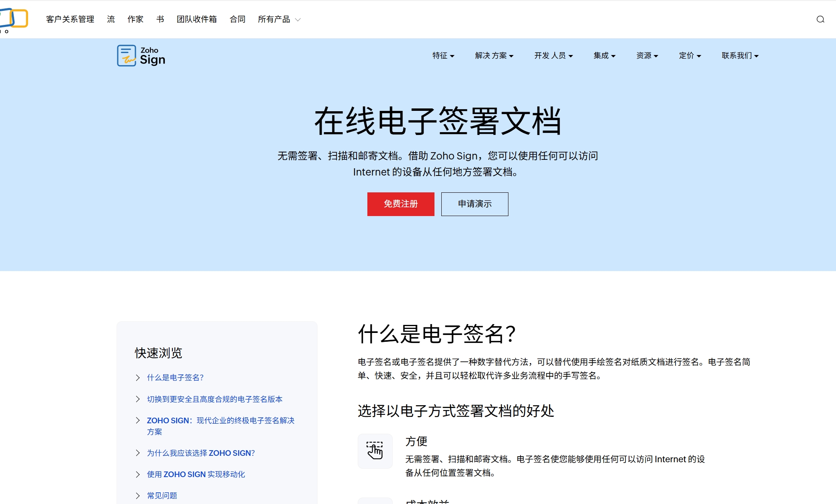The image size is (836, 504).
Task: Click the 什么是电子签名？ section heading
Action: [437, 334]
